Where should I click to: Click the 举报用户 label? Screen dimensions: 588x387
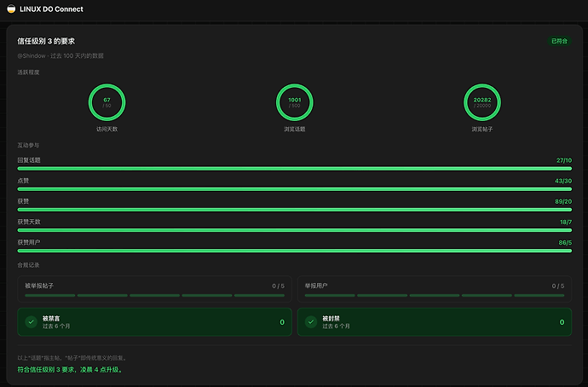coord(316,286)
